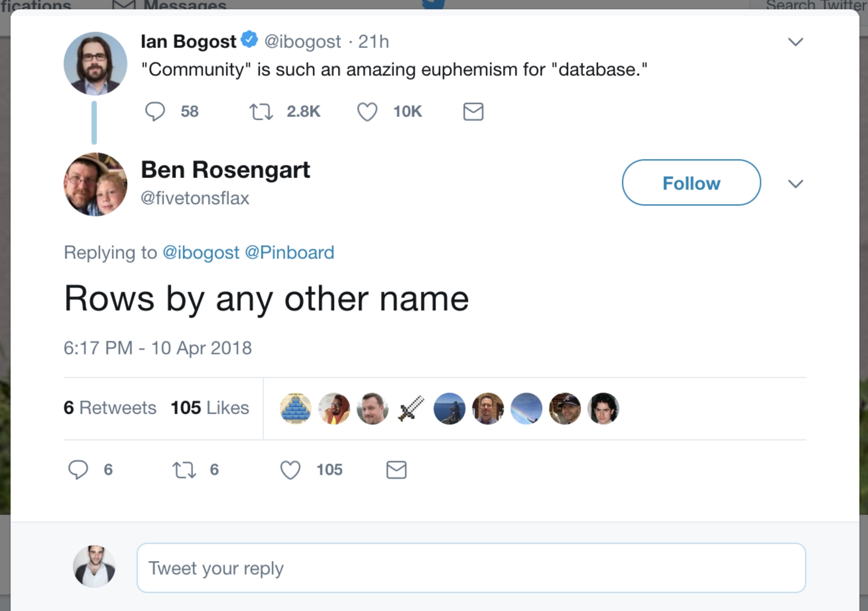Open the verified badge next to Ian Bogost
Image resolution: width=868 pixels, height=611 pixels.
pyautogui.click(x=250, y=40)
